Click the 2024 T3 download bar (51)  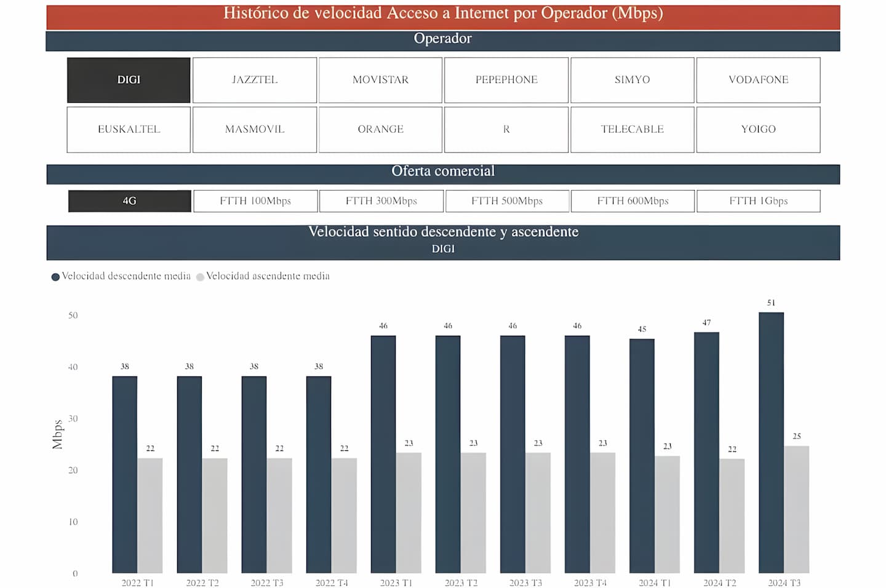(x=771, y=443)
